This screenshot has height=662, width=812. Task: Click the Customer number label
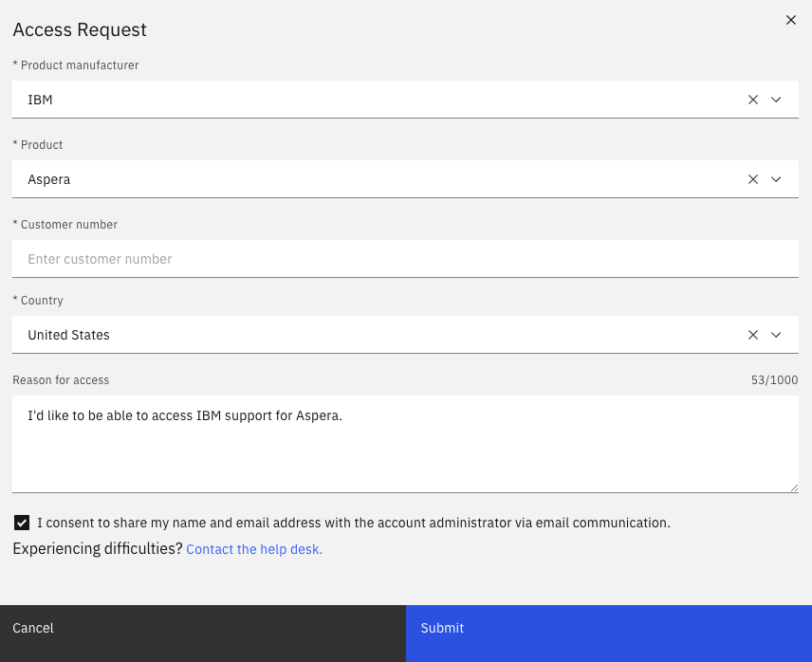tap(65, 225)
